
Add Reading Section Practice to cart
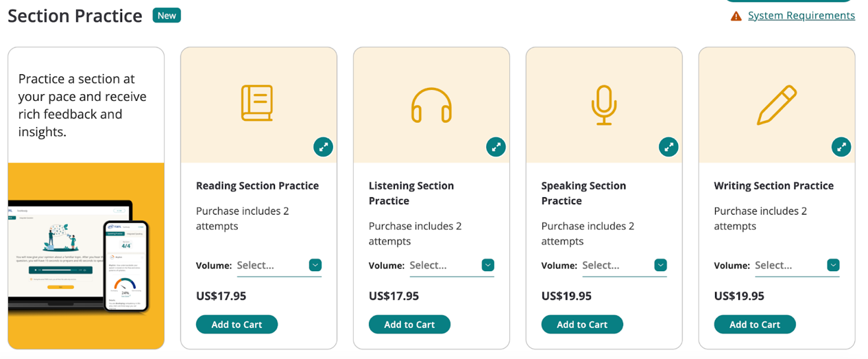(237, 325)
